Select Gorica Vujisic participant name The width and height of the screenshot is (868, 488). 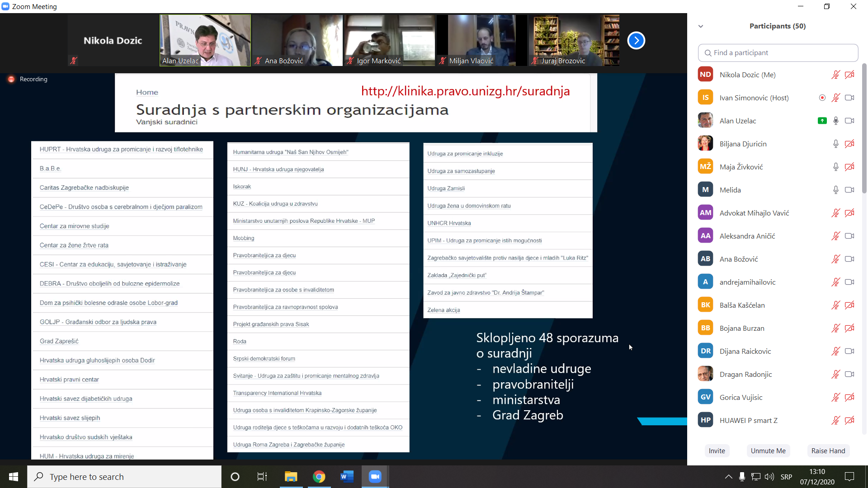click(x=741, y=397)
